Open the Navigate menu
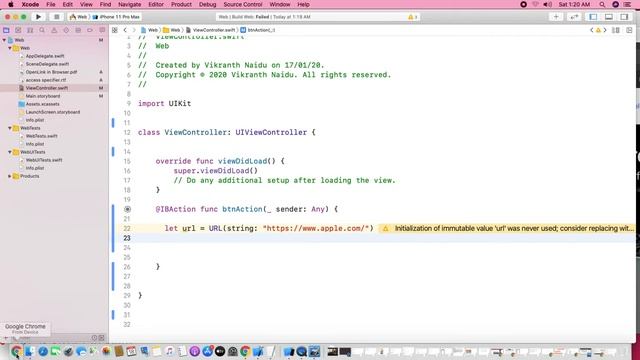This screenshot has height=360, width=640. click(129, 4)
